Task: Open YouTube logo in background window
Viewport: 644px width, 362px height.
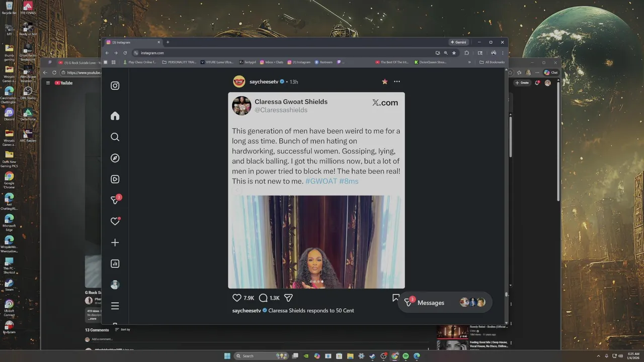Action: [x=64, y=83]
